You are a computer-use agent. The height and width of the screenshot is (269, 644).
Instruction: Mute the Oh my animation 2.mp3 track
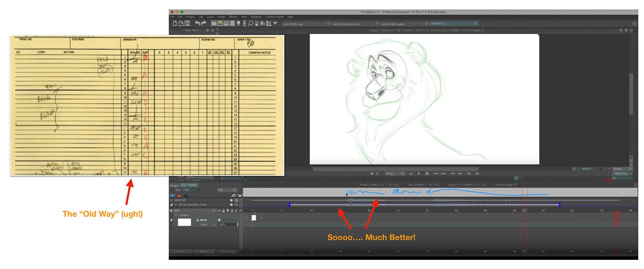tap(232, 205)
